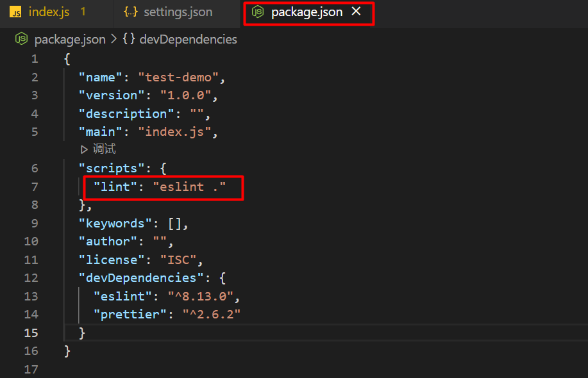The width and height of the screenshot is (588, 378).
Task: Click the braces icon beside devDependencies breadcrumb
Action: coord(128,39)
